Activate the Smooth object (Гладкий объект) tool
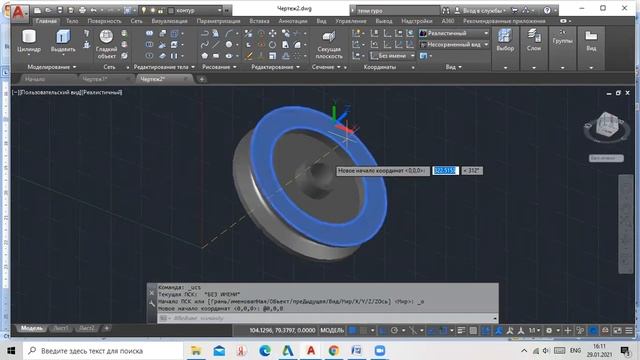 tap(106, 44)
